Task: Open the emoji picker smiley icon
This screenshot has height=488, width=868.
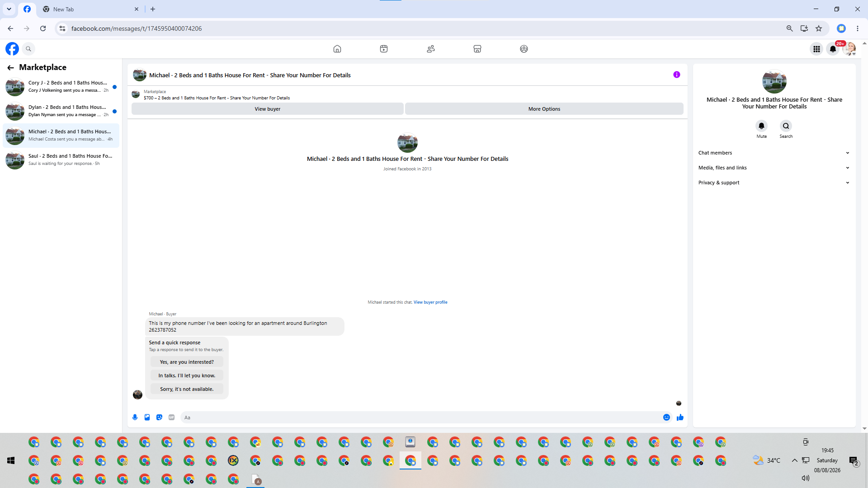Action: pos(666,418)
